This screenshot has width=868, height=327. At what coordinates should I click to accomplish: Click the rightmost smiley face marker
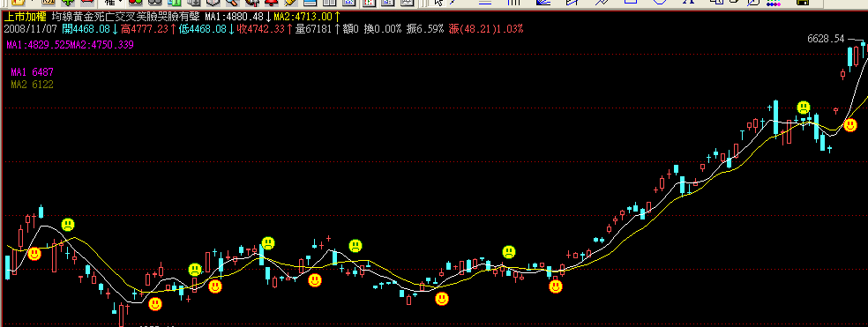coord(850,125)
